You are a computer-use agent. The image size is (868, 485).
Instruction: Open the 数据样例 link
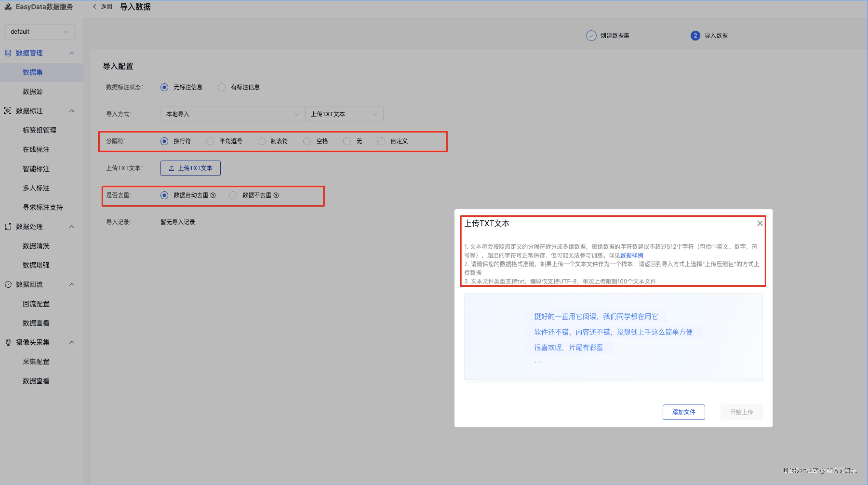click(631, 255)
